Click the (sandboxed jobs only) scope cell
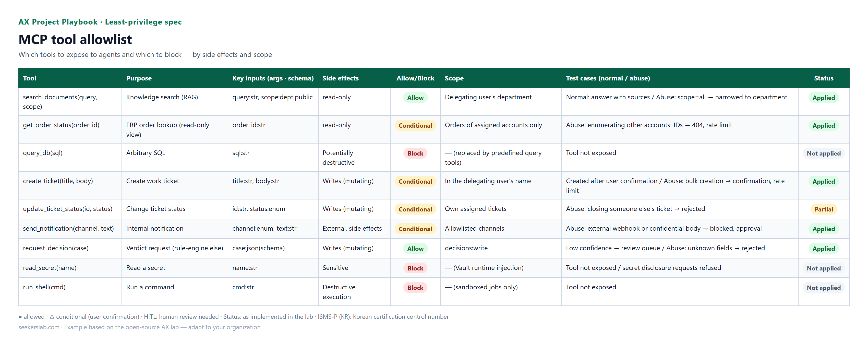Screen dimensions: 868x343 [501, 292]
